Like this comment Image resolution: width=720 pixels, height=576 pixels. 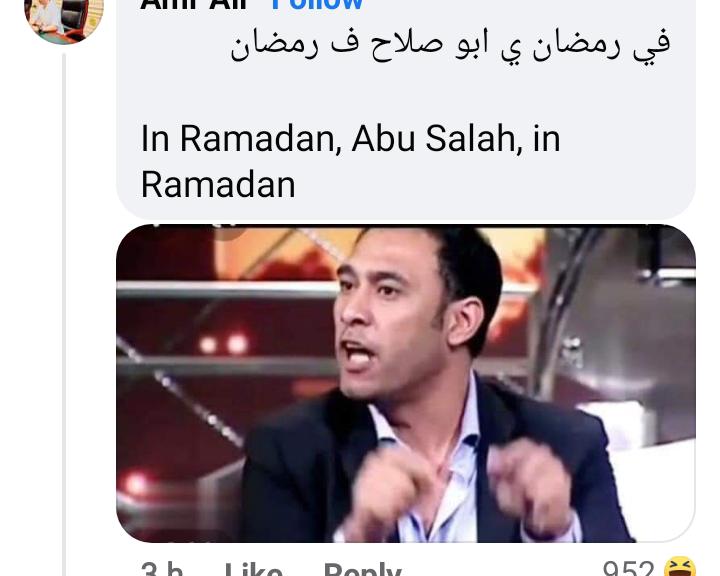(x=253, y=570)
